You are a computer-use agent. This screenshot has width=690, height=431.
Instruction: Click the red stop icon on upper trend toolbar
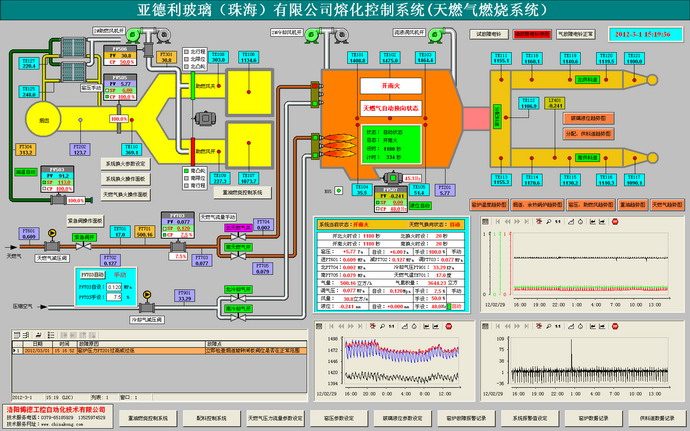pyautogui.click(x=615, y=221)
